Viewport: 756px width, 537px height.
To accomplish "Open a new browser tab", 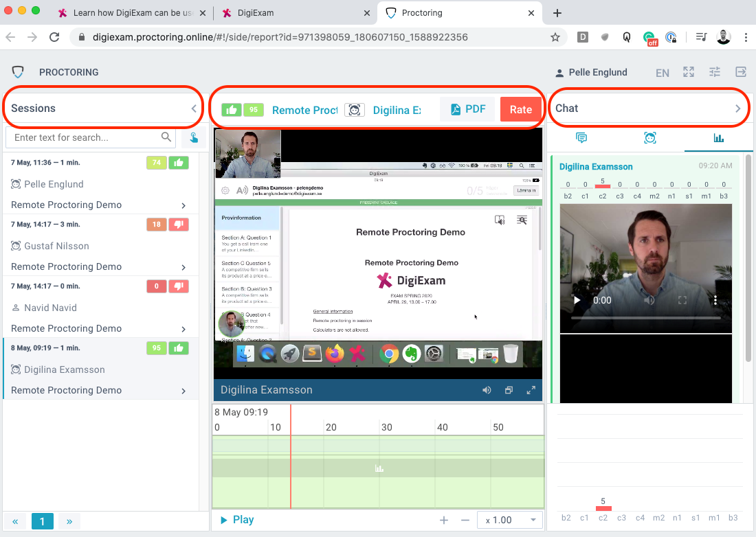I will click(557, 13).
